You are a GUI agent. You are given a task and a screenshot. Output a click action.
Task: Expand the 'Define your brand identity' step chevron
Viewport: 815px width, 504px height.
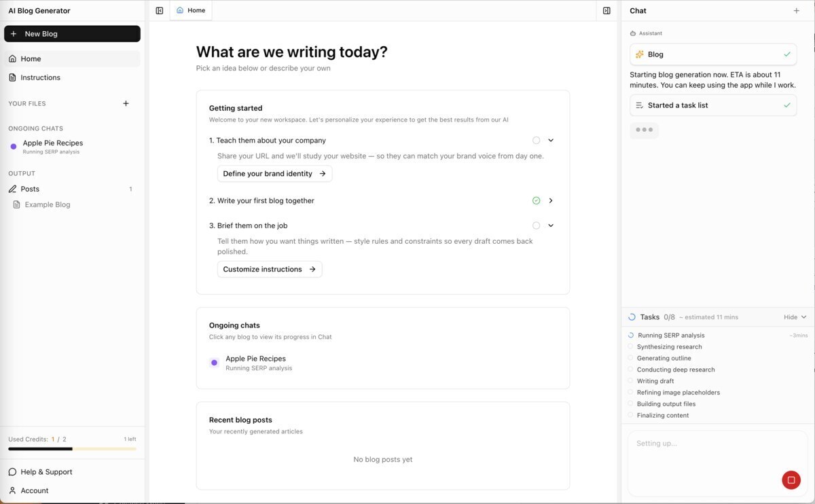pyautogui.click(x=551, y=140)
